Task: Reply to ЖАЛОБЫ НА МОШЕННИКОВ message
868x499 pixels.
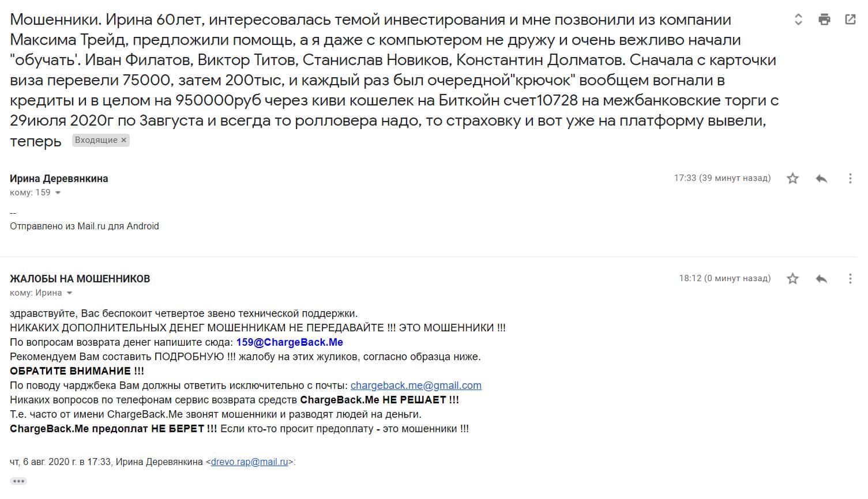Action: (821, 279)
